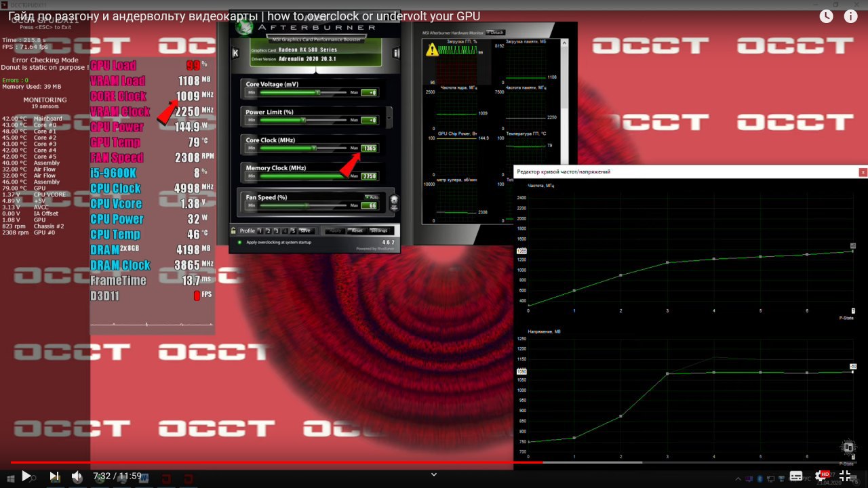Click the Core Clock 1365 value field
The image size is (868, 488).
point(369,148)
